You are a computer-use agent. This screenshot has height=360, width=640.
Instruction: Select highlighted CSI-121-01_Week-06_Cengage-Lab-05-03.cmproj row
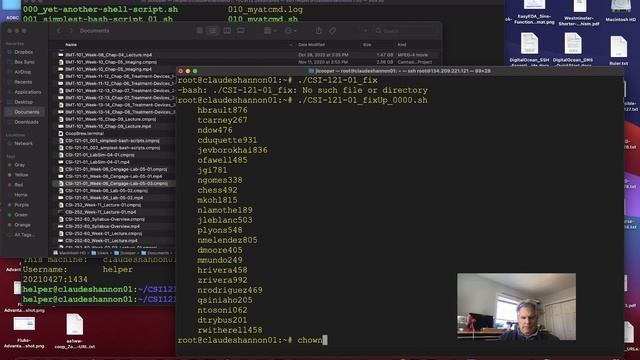(x=115, y=184)
